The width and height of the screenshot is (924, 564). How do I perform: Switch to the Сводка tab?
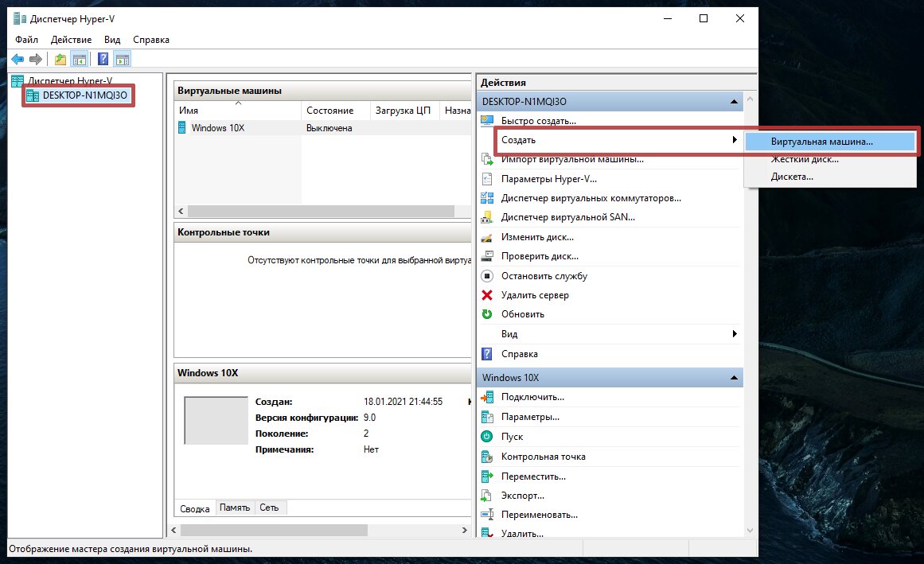pos(195,508)
